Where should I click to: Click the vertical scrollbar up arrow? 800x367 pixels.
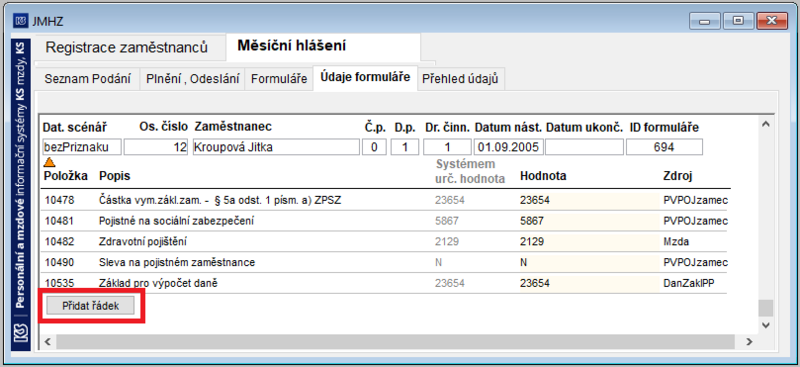pyautogui.click(x=765, y=124)
